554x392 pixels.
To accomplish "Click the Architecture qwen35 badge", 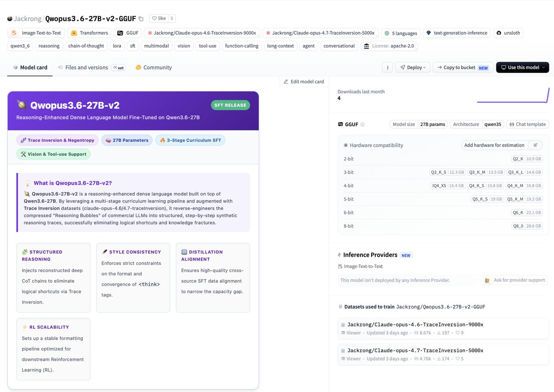I will tap(477, 124).
